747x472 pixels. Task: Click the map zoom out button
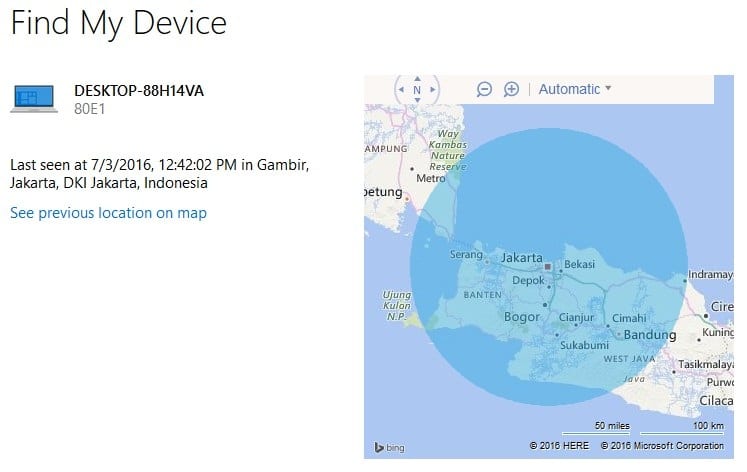click(484, 89)
